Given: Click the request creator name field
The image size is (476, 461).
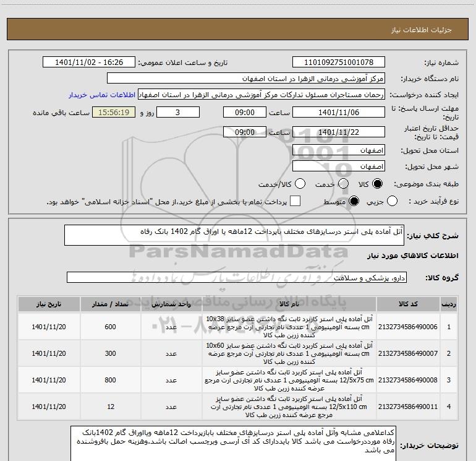Looking at the screenshot, I should (x=261, y=95).
